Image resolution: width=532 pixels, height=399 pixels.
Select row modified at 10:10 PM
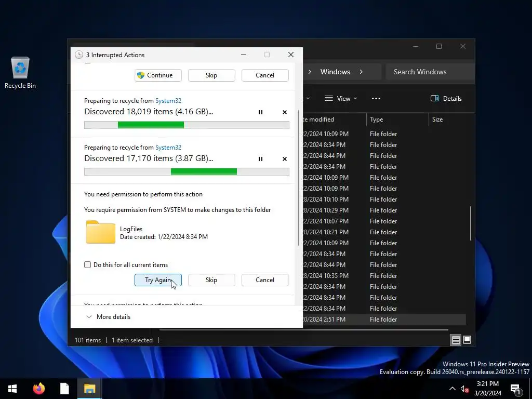(384, 199)
